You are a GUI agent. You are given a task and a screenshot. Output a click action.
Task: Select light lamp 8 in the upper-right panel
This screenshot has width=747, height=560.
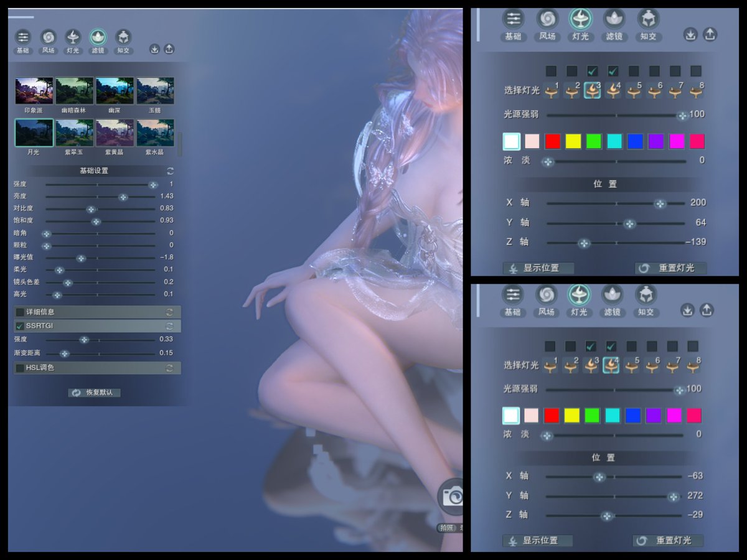695,91
